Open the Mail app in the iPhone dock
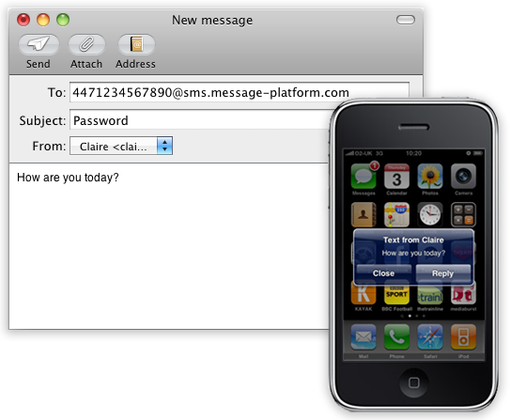 tap(363, 336)
